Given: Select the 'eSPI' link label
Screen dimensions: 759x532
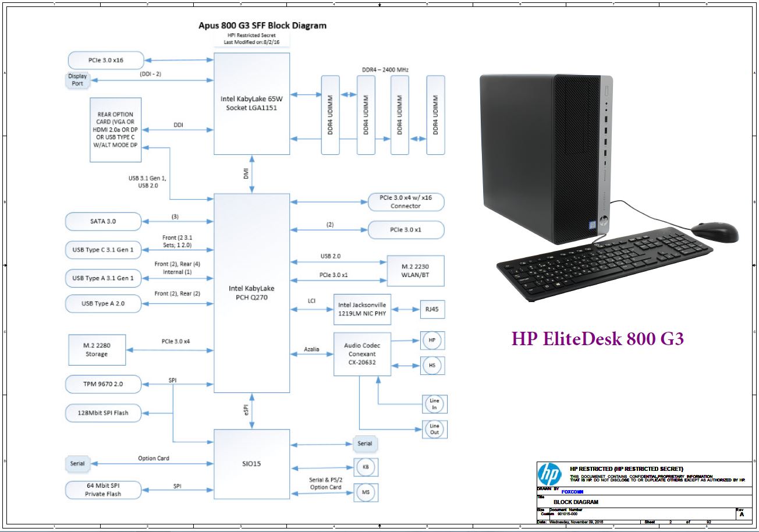Looking at the screenshot, I should (x=246, y=410).
